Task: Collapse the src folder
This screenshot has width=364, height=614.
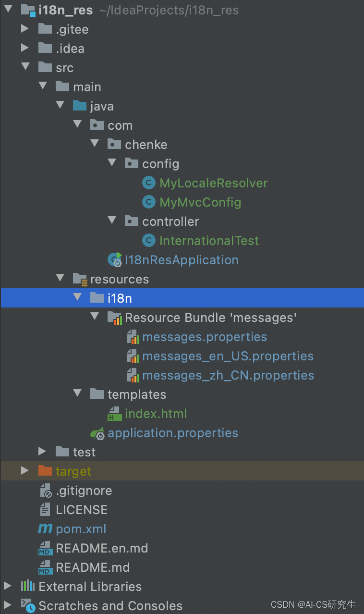Action: pos(25,67)
